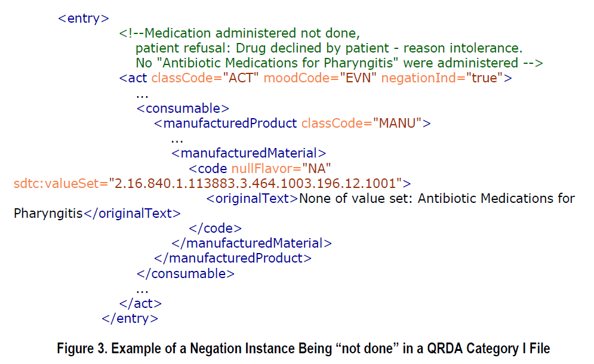Select the nullFlavor="NA" attribute

281,168
